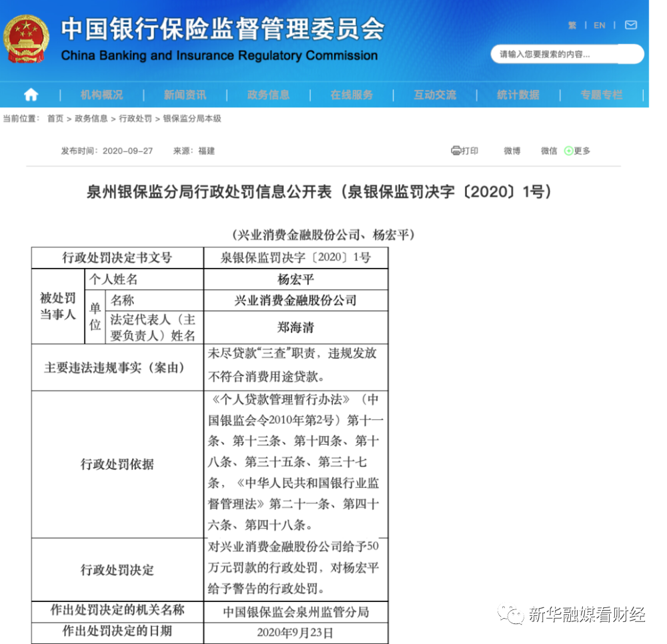Viewport: 667px width, 644px height.
Task: Click the table cell 兴业消费金融股份公司
Action: click(295, 301)
